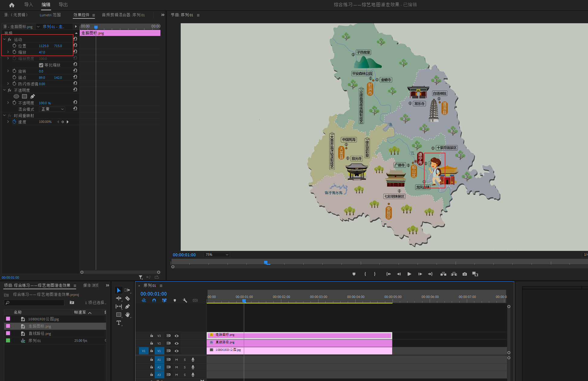Select the Razor tool in tools panel

[128, 298]
